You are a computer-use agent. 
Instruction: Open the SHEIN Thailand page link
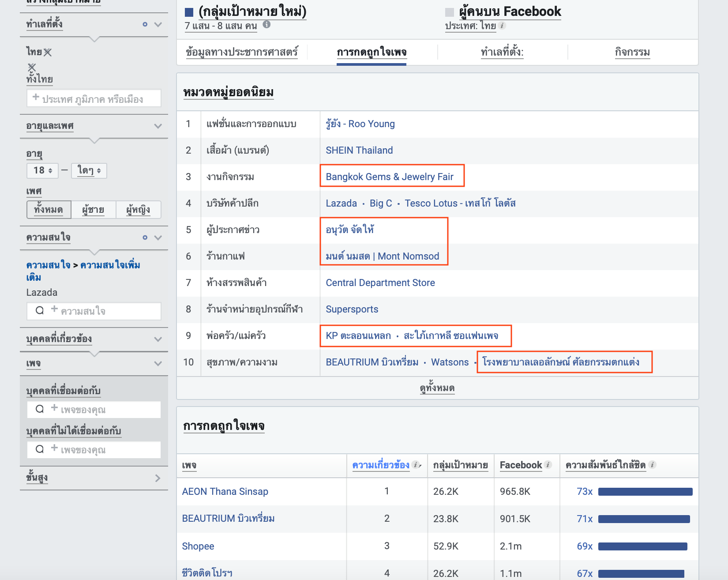[359, 151]
